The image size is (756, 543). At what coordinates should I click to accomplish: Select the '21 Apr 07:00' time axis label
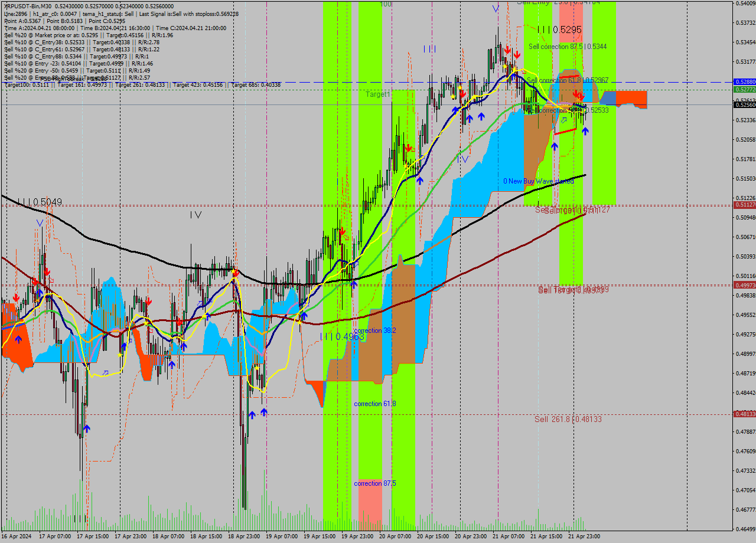click(508, 537)
